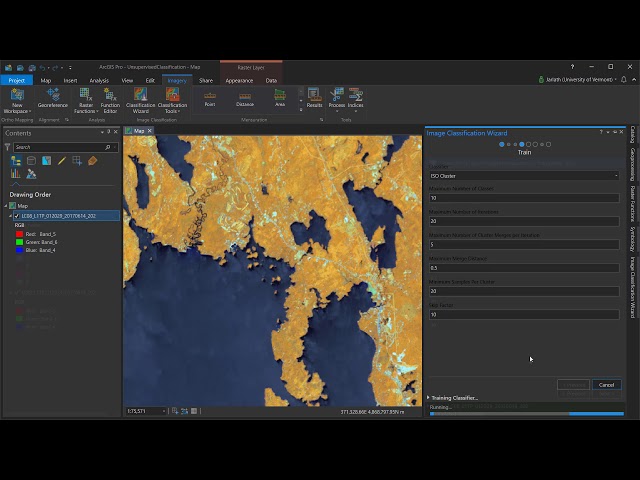The height and width of the screenshot is (480, 640).
Task: Select the satellite list icon in Contents
Action: pos(31,174)
